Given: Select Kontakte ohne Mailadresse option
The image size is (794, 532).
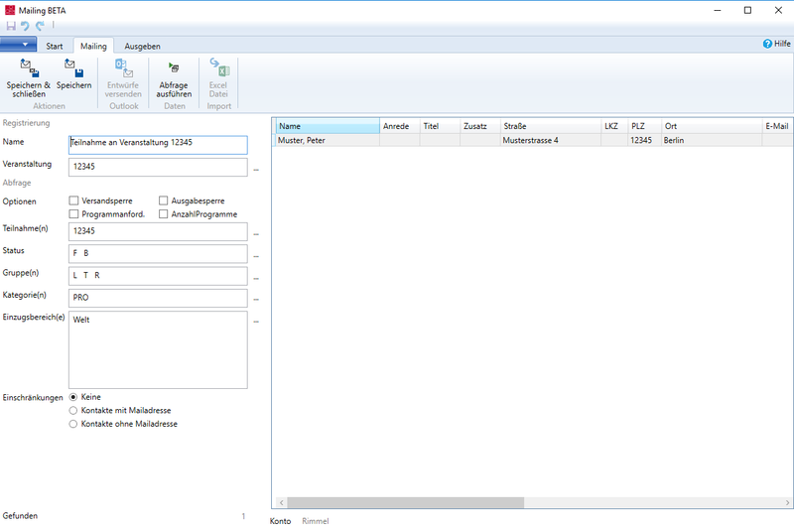Looking at the screenshot, I should point(73,424).
